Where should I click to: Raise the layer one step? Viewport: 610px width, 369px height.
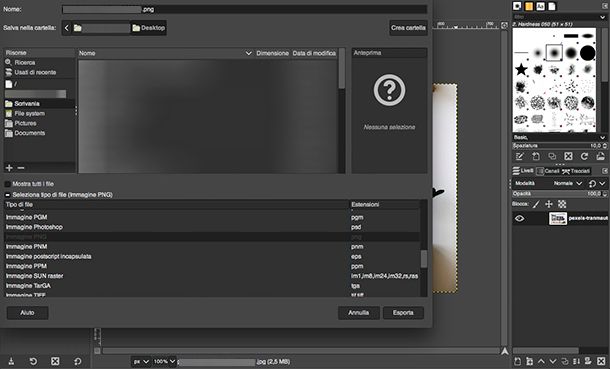tap(541, 361)
